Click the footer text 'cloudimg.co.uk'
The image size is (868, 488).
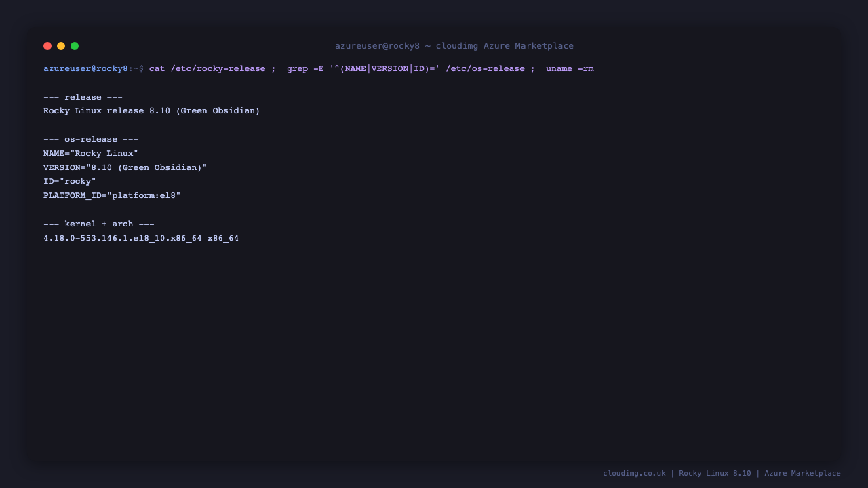(634, 473)
